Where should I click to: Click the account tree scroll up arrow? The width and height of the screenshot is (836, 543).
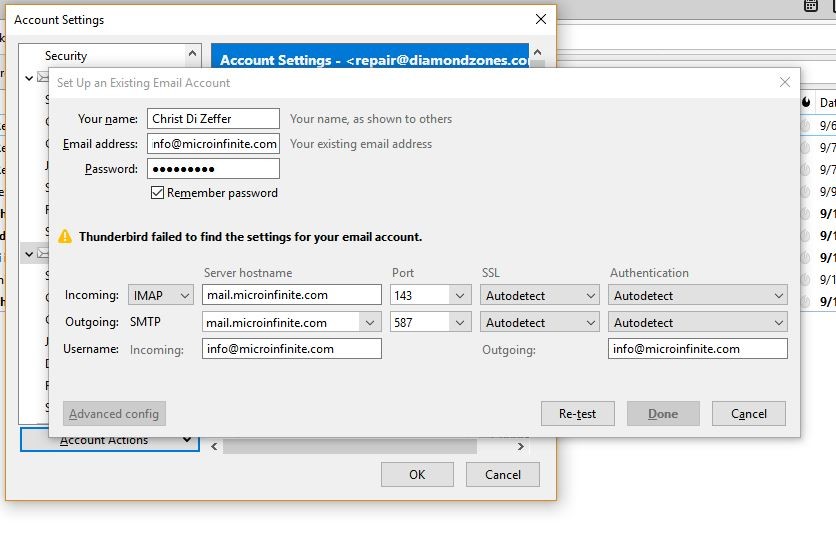coord(192,53)
